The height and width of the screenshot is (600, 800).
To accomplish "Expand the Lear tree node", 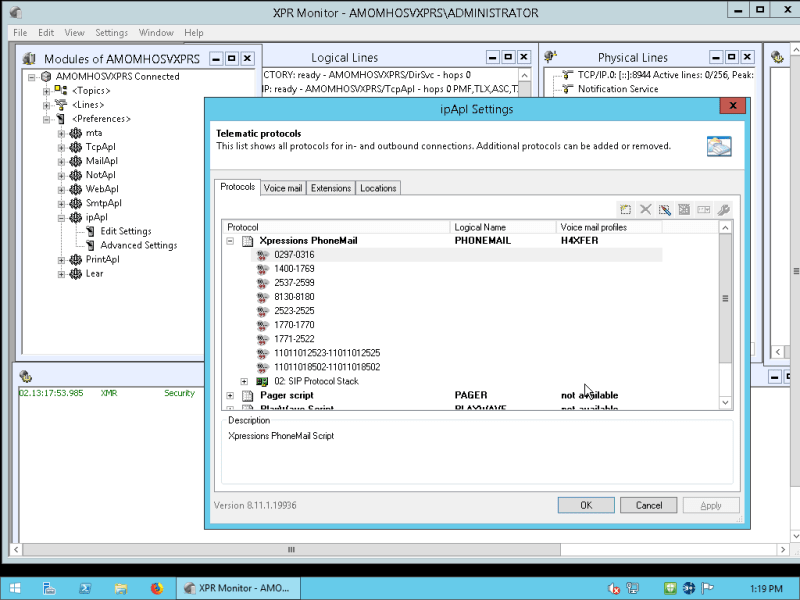I will [61, 274].
